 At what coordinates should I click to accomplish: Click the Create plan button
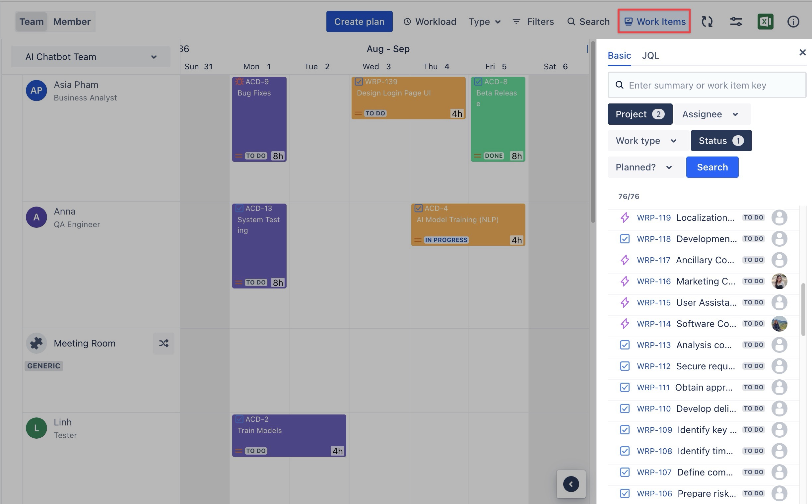[x=359, y=22]
